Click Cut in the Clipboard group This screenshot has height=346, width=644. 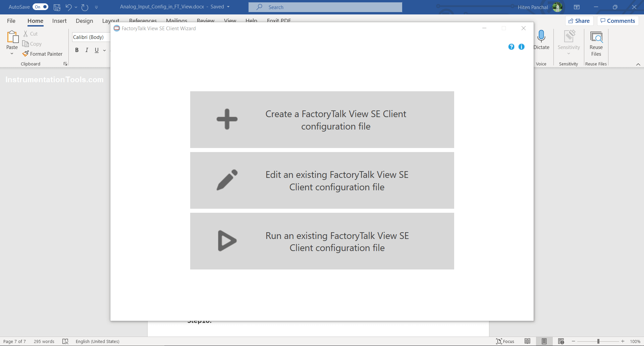tap(31, 34)
